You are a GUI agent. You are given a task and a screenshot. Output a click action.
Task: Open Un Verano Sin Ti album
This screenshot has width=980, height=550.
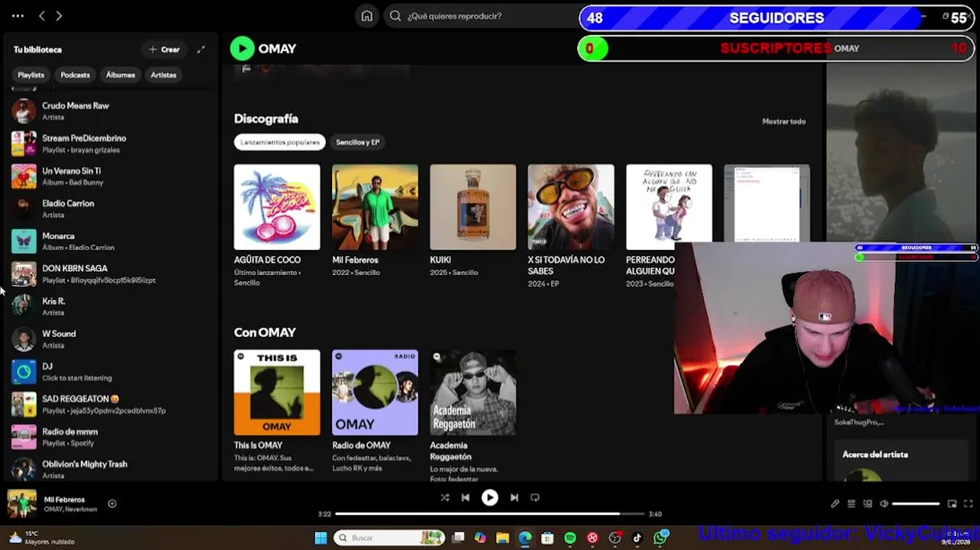(111, 176)
